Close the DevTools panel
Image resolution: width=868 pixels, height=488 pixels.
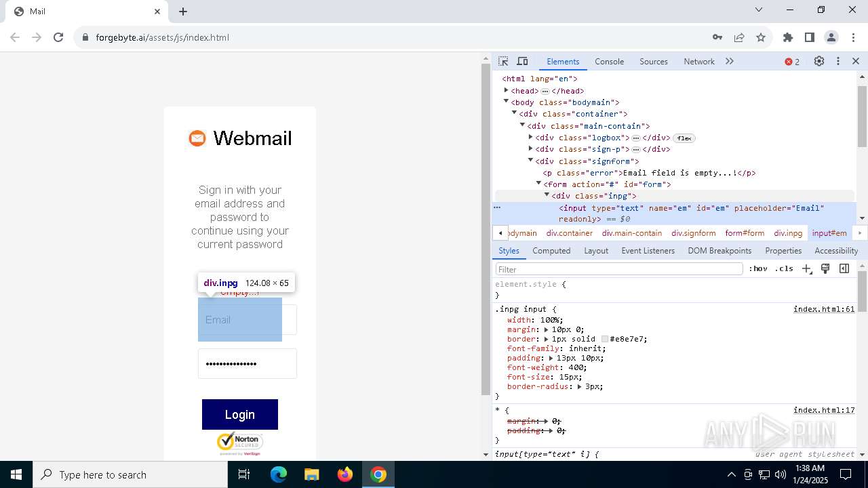(856, 61)
